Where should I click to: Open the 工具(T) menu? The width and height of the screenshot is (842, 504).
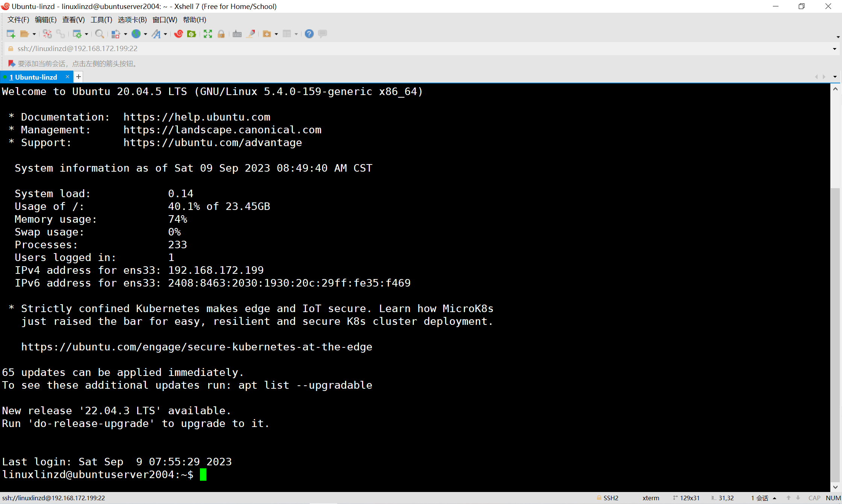[x=101, y=20]
